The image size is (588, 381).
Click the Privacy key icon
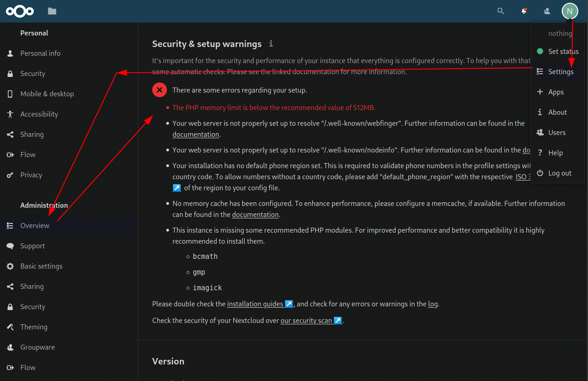pos(10,175)
